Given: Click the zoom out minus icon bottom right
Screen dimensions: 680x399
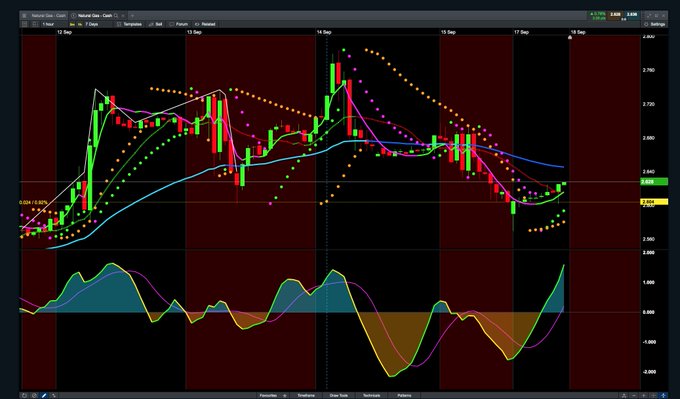Looking at the screenshot, I should (634, 396).
